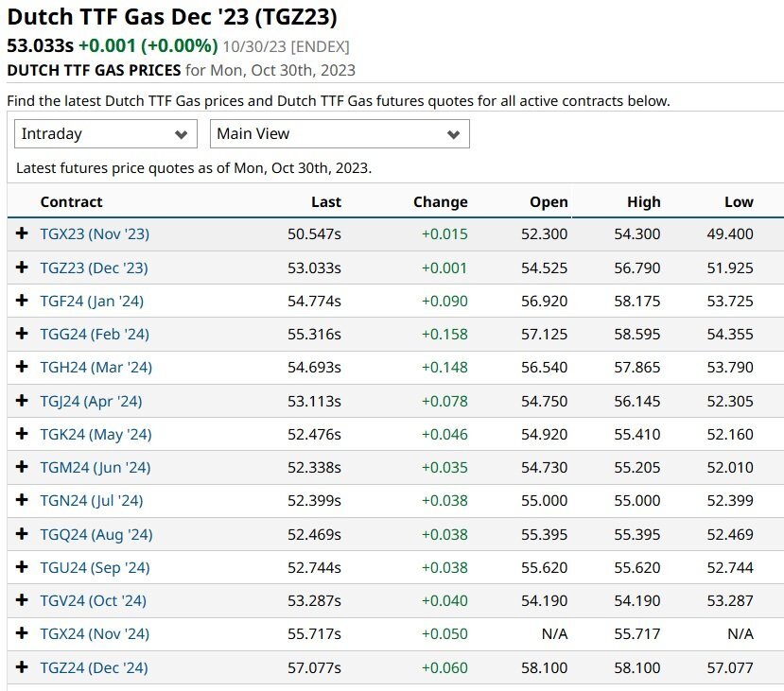
Task: Click last price 50.547s for Nov '23
Action: [x=314, y=234]
